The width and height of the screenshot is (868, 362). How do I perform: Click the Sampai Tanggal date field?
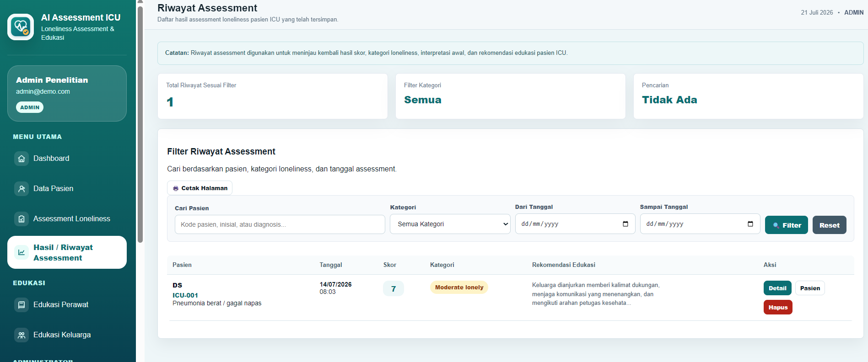[700, 224]
